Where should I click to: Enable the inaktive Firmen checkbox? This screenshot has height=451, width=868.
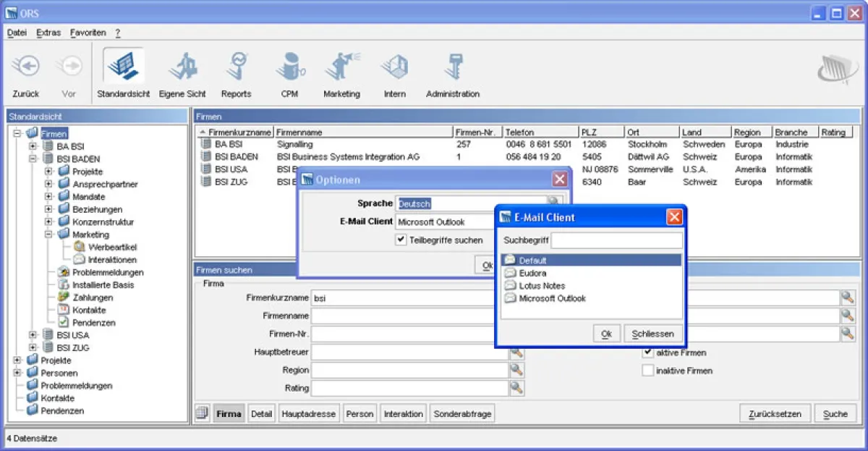click(647, 371)
